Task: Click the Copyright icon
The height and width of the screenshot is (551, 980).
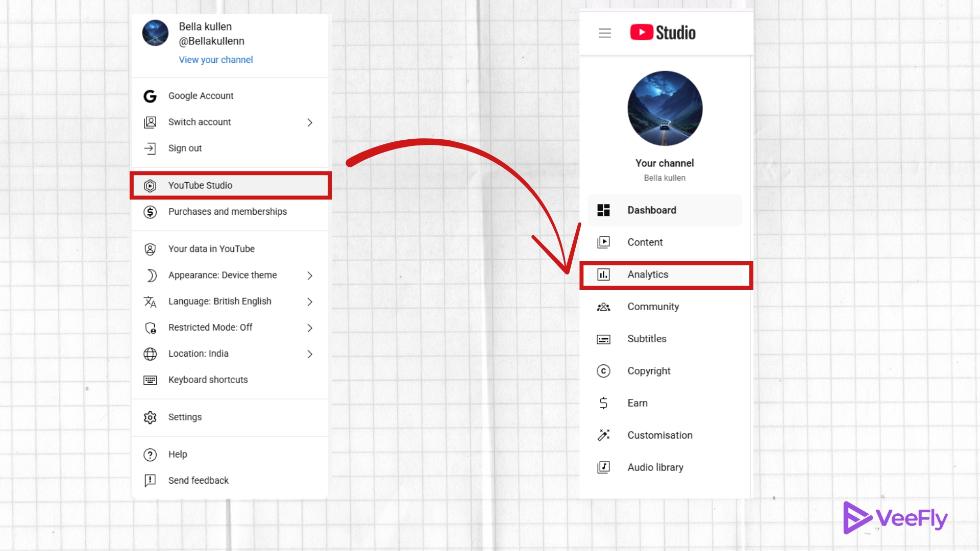Action: [603, 371]
